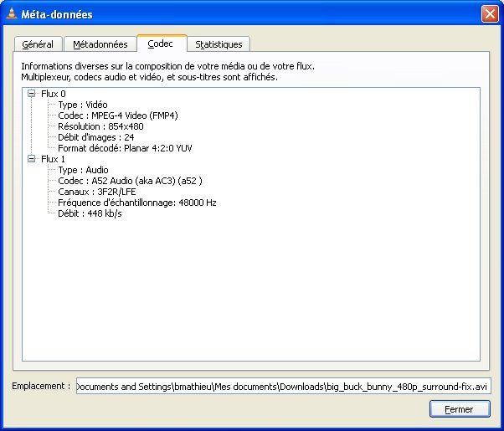The image size is (504, 431).
Task: Select the Flux 0 tree item
Action: tap(53, 94)
